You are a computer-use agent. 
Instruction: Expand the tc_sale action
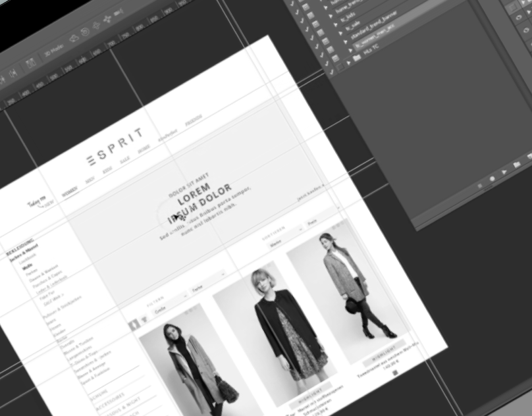click(340, 33)
